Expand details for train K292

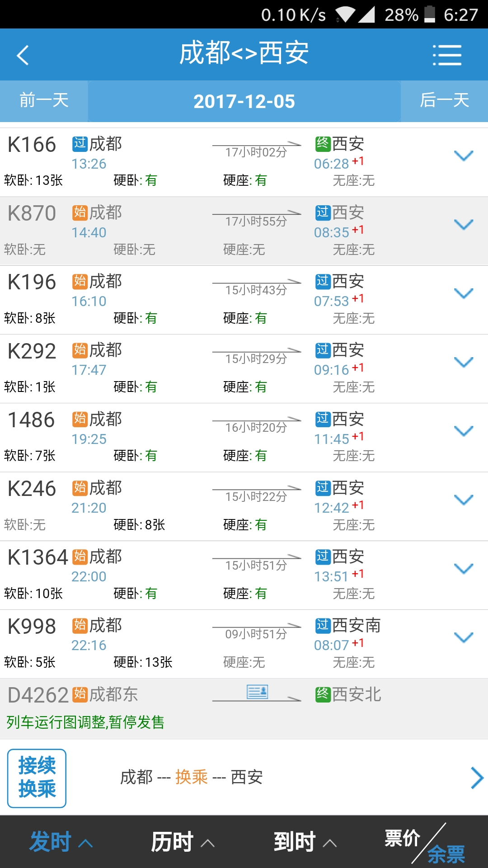(464, 362)
